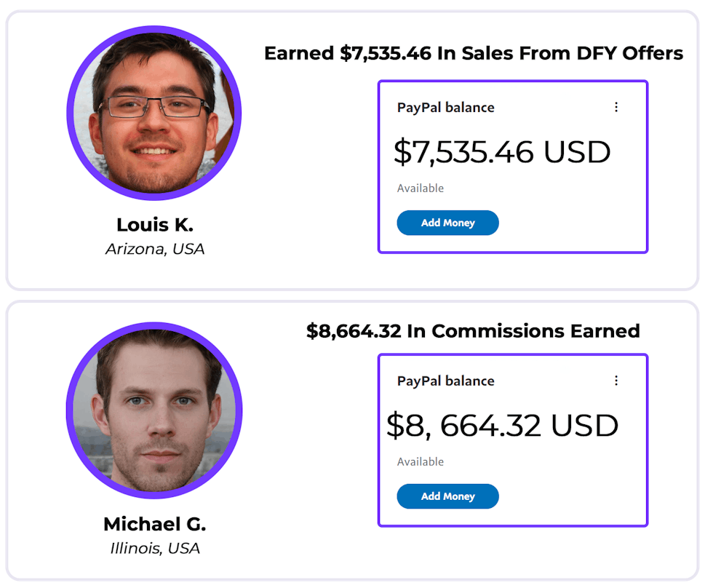
Task: Click the $8, 664.32 USD balance amount
Action: pos(502,426)
